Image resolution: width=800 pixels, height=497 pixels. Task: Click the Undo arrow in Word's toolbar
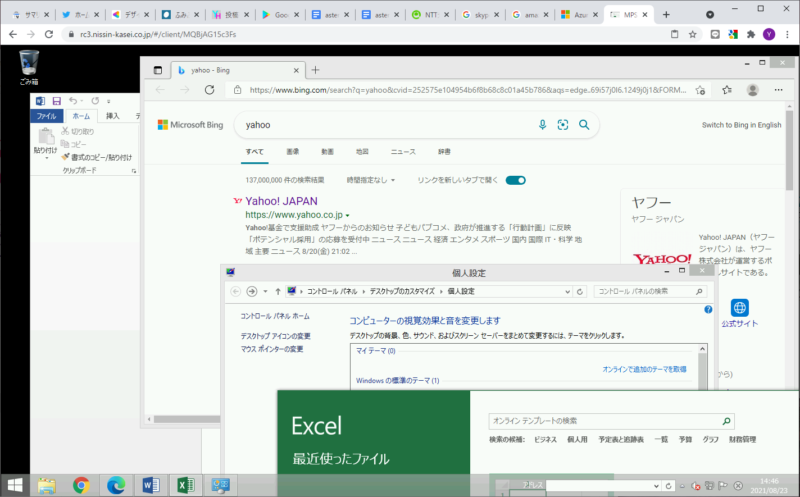pos(73,101)
